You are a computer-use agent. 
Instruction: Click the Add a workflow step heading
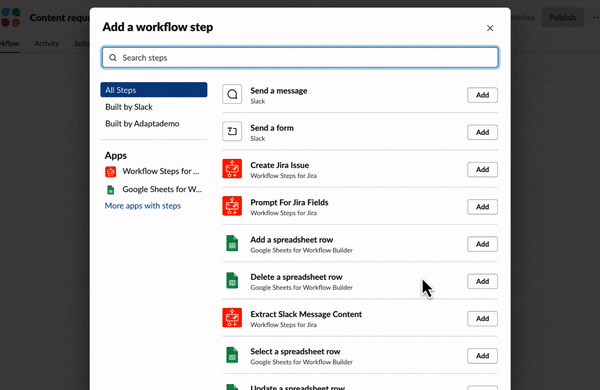coord(158,27)
